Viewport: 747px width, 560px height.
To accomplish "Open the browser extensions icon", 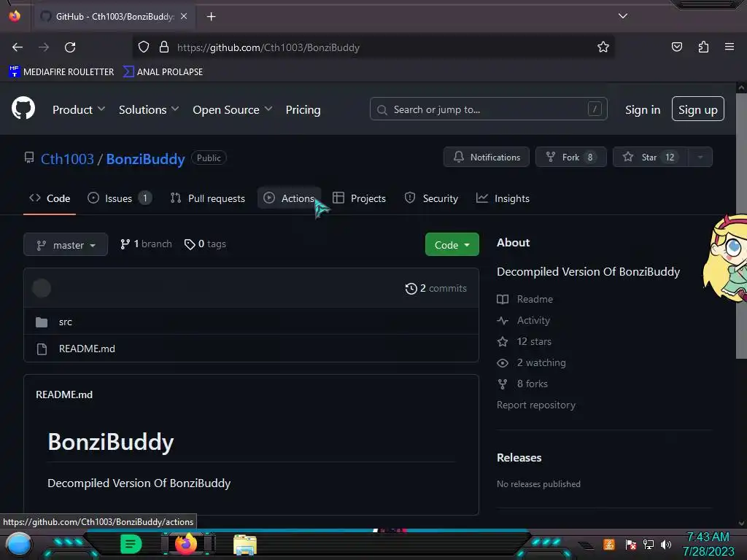I will click(x=703, y=47).
